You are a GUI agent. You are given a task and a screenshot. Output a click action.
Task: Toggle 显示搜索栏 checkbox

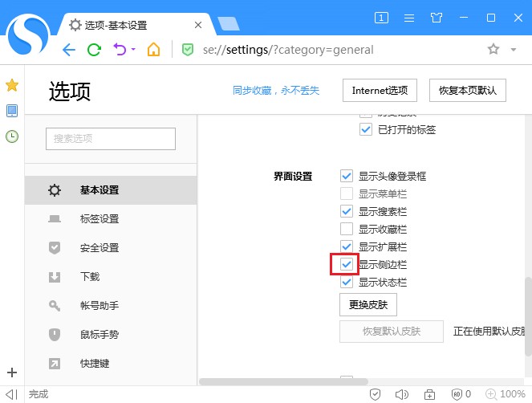coord(347,211)
